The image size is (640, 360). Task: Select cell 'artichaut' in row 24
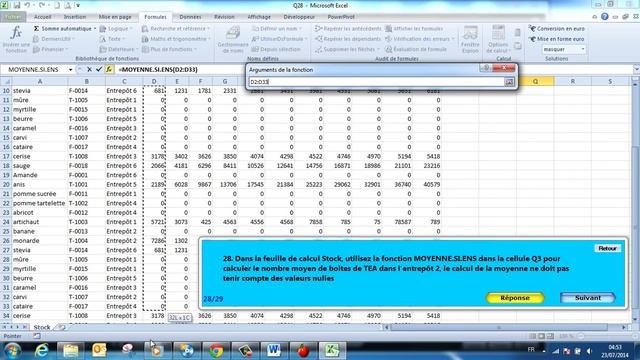[40, 222]
